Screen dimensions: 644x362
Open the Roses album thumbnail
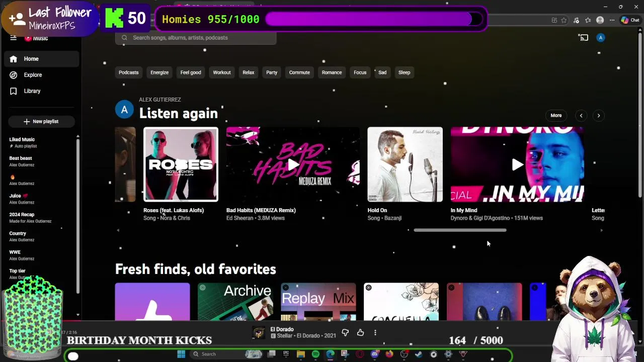tap(181, 164)
